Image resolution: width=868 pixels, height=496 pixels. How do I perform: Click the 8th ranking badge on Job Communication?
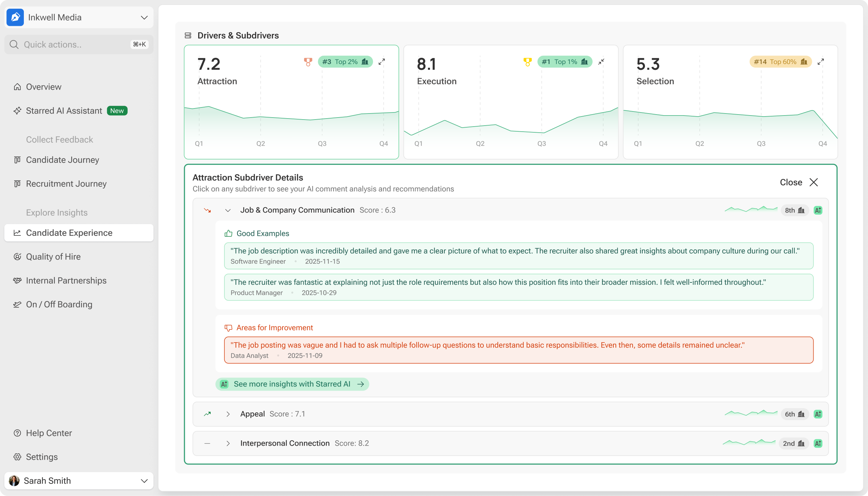[x=794, y=210]
